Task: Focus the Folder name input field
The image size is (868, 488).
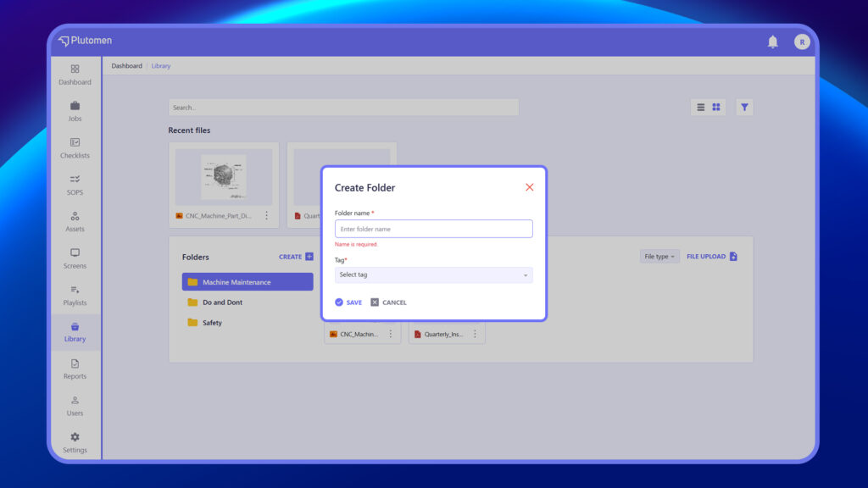Action: click(433, 229)
